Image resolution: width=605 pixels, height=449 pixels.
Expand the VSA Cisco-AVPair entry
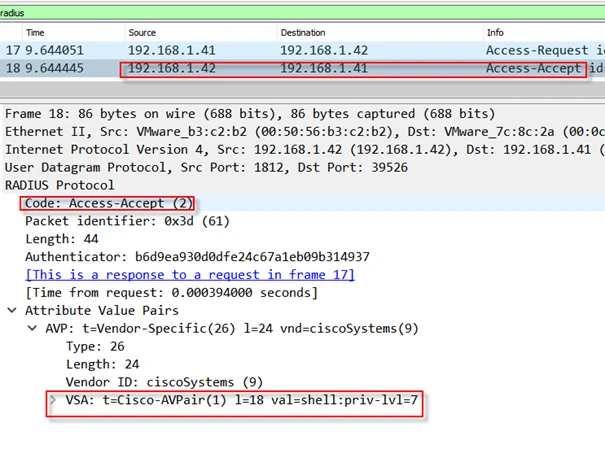click(53, 401)
